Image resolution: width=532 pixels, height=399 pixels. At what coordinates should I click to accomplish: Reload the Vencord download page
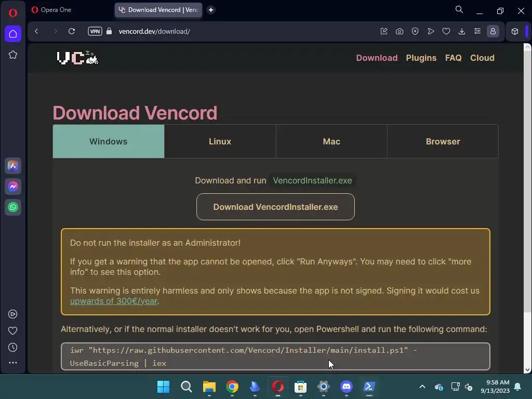[x=72, y=31]
